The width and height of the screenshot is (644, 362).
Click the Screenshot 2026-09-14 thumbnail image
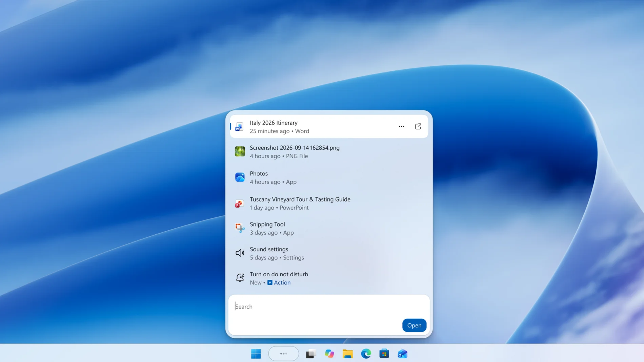(x=240, y=151)
